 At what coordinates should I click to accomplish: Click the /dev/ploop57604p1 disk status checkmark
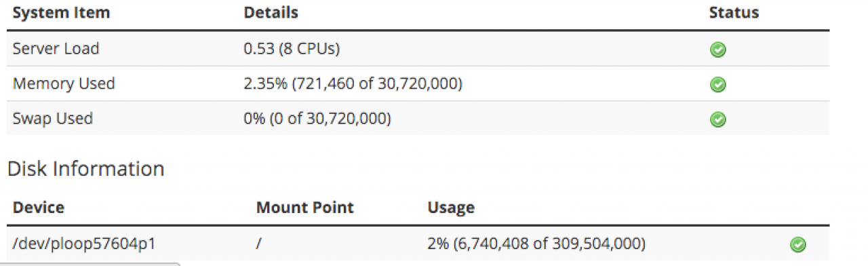tap(798, 244)
